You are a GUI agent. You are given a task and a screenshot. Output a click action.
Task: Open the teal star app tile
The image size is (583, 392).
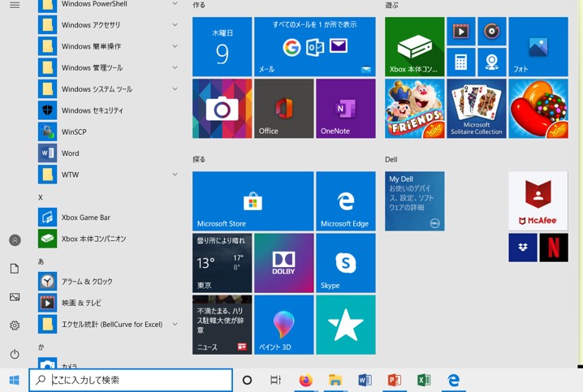coord(346,325)
